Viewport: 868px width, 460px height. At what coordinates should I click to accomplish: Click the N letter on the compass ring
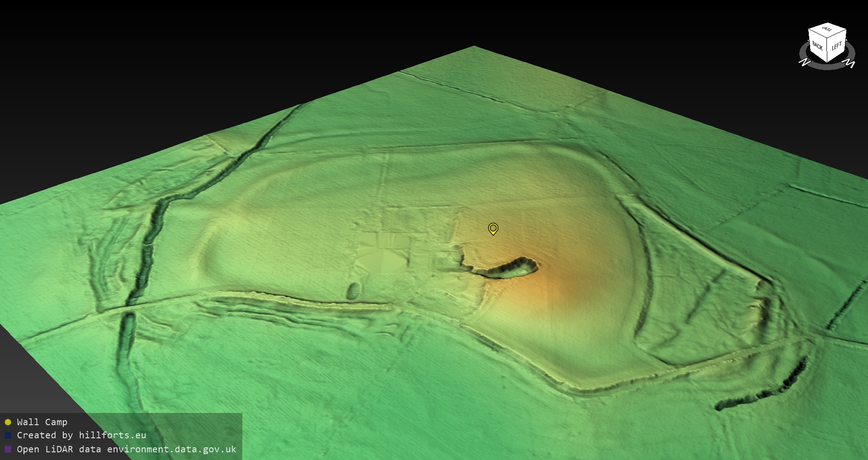pyautogui.click(x=804, y=62)
